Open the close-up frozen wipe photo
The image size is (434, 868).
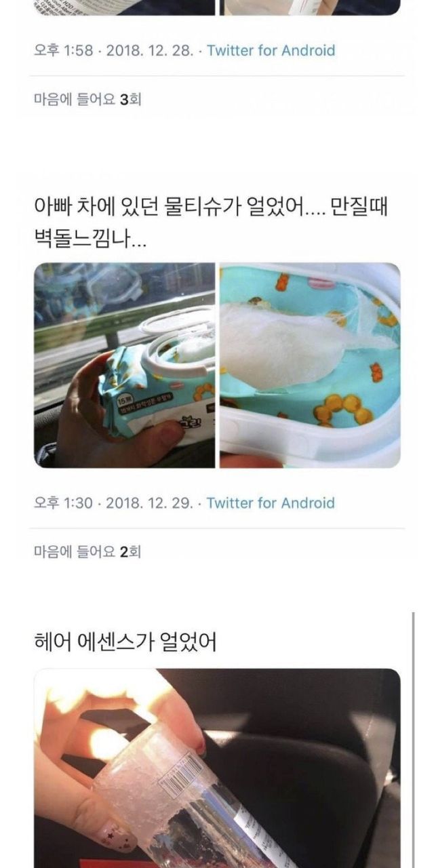click(310, 365)
